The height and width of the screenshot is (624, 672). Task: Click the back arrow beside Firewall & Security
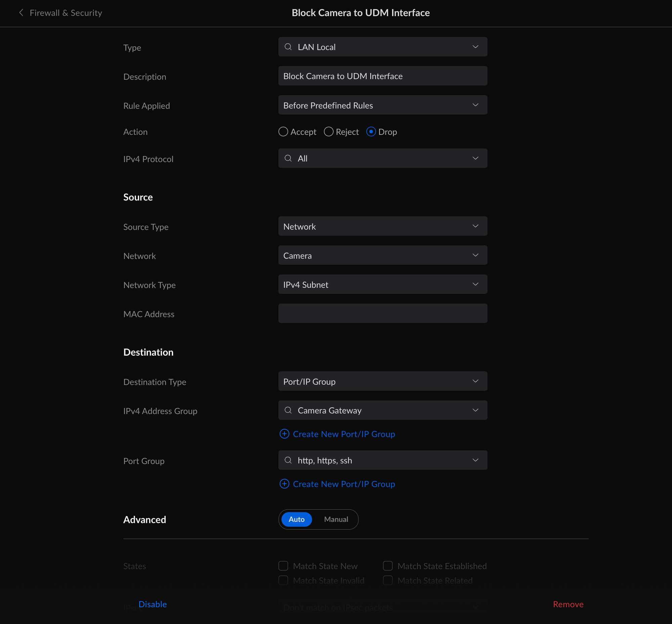coord(21,13)
